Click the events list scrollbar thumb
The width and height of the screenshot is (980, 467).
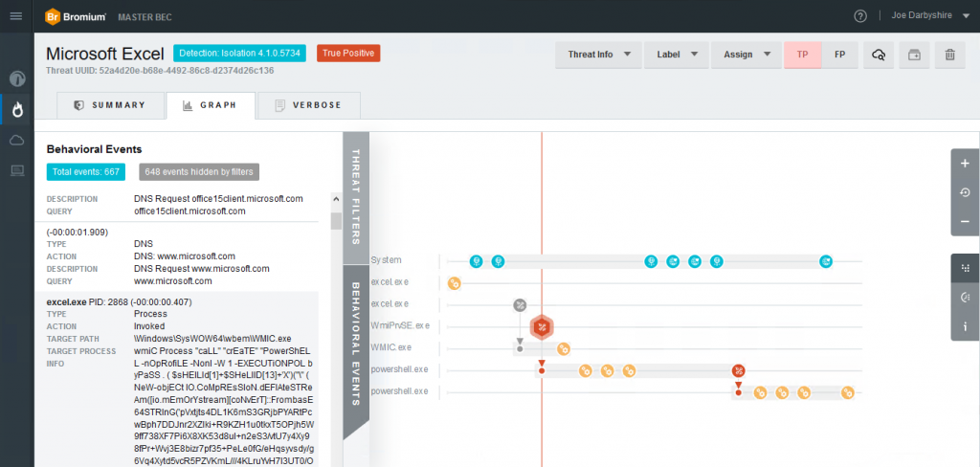click(x=336, y=221)
